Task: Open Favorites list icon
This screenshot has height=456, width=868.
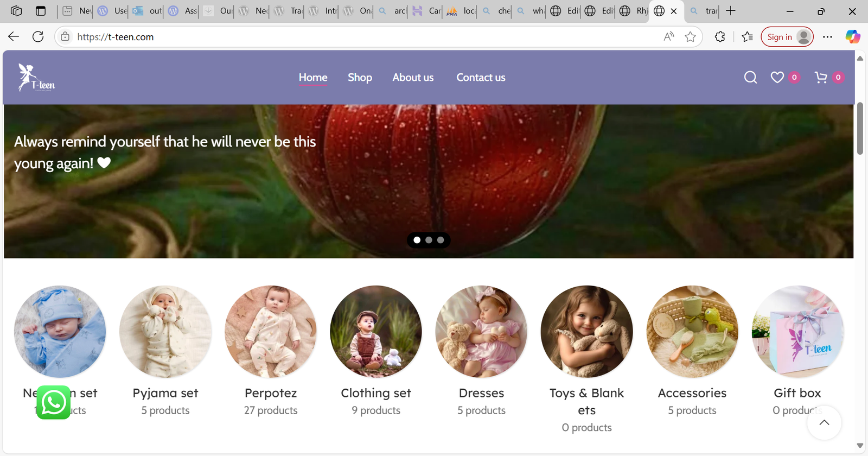Action: click(x=748, y=37)
